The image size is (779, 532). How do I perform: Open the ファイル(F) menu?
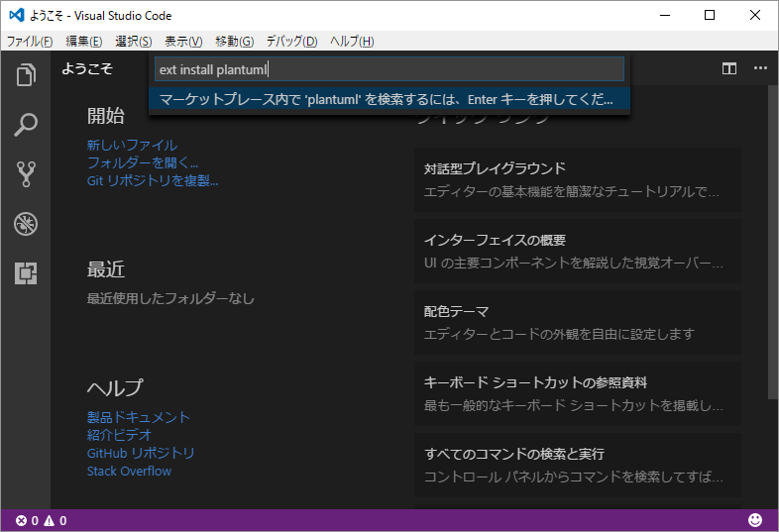pos(30,42)
